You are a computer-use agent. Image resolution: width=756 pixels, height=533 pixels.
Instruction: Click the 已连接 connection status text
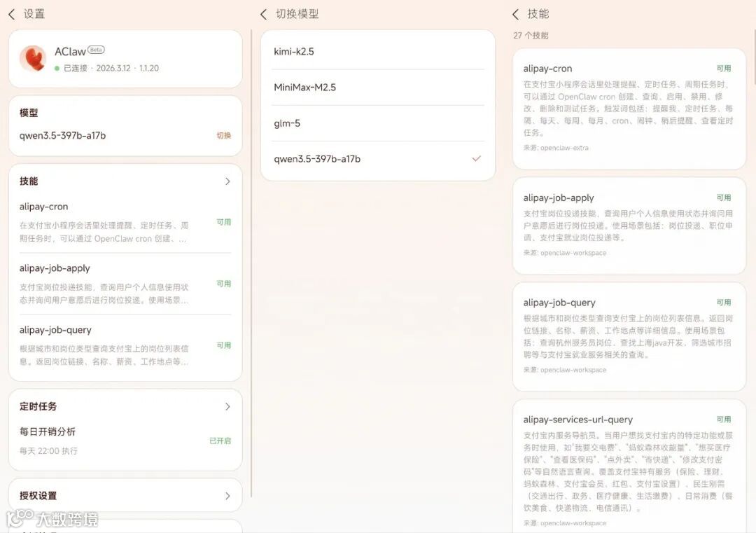tap(76, 68)
